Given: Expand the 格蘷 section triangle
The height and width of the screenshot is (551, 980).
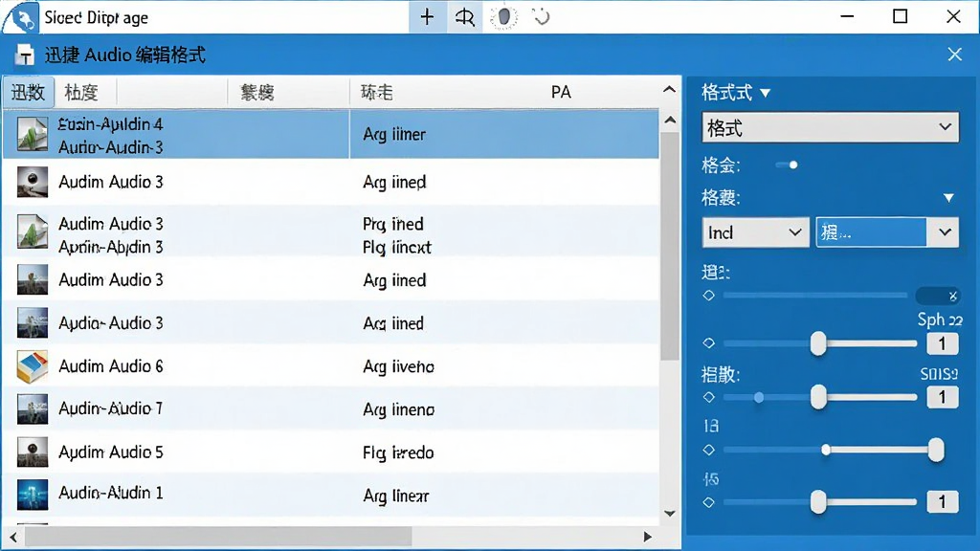Looking at the screenshot, I should [x=948, y=198].
